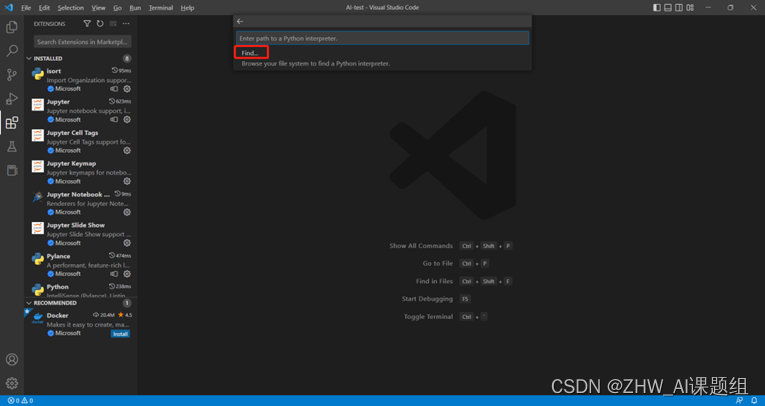Click the Python interpreter path input

(x=382, y=38)
